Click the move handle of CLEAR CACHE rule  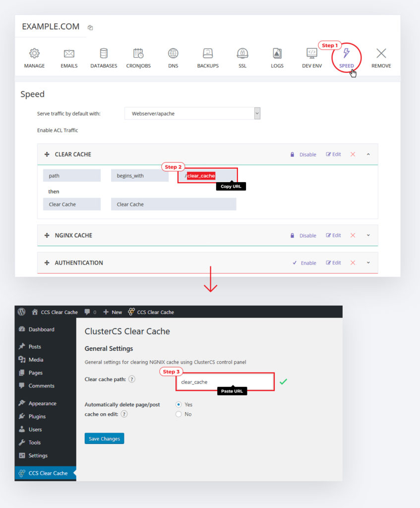point(47,154)
